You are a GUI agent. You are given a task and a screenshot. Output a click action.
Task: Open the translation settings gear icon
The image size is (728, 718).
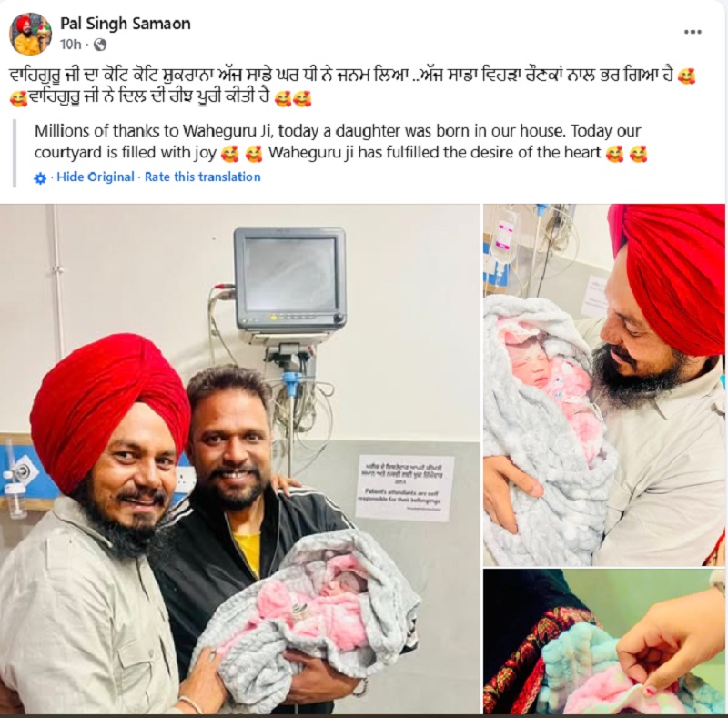(40, 177)
